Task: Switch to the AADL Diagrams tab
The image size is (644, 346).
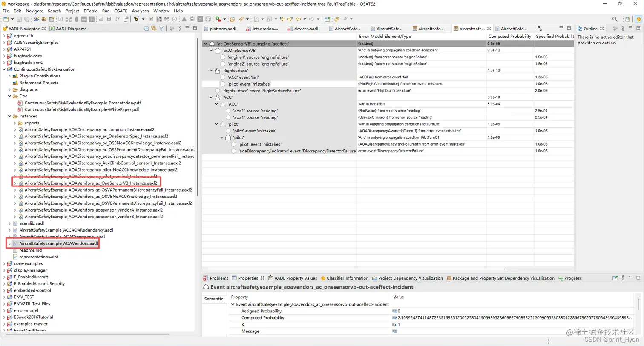Action: click(x=68, y=29)
